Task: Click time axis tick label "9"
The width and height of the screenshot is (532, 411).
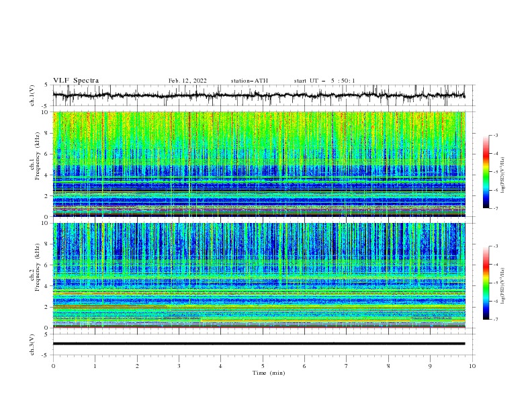Action: [x=430, y=366]
